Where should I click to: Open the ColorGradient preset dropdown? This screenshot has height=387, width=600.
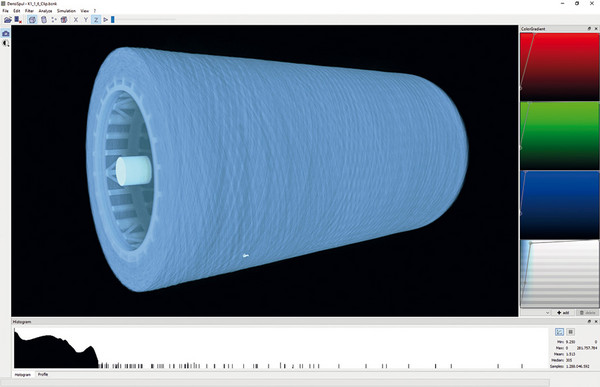536,313
